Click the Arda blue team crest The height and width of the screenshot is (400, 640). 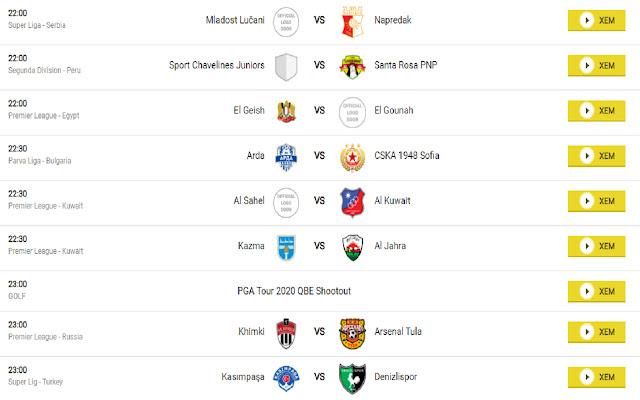[286, 157]
